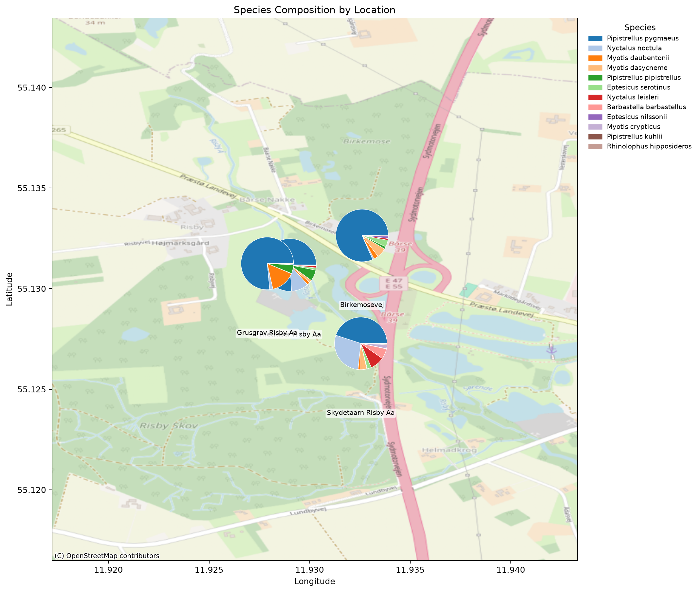Click the 'Helmadkrog' map label
The width and height of the screenshot is (700, 592).
coord(449,450)
